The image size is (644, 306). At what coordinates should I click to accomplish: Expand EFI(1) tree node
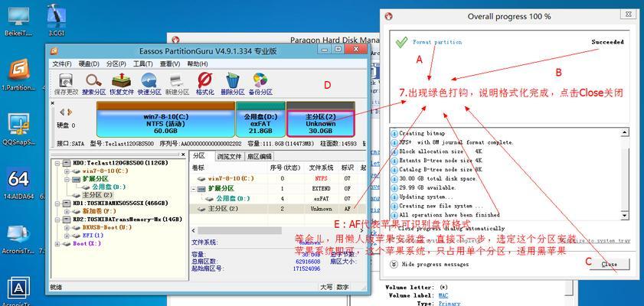coord(67,236)
